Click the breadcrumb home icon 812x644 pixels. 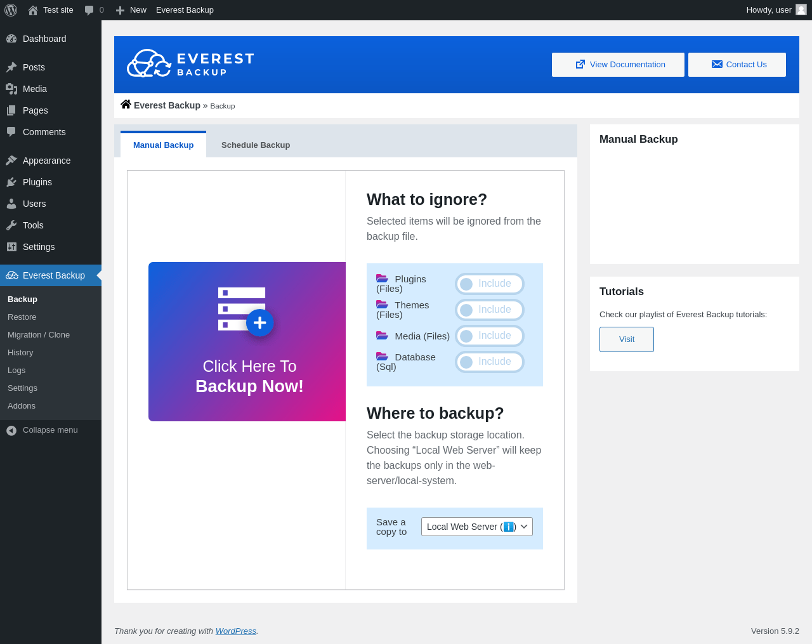(x=126, y=105)
